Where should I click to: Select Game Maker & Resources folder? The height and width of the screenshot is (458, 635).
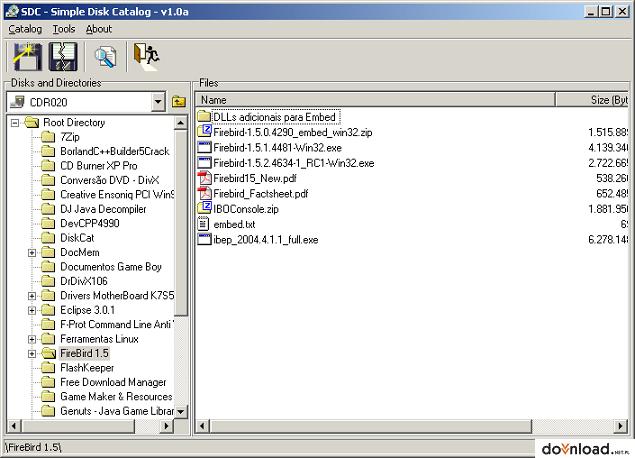tap(116, 396)
